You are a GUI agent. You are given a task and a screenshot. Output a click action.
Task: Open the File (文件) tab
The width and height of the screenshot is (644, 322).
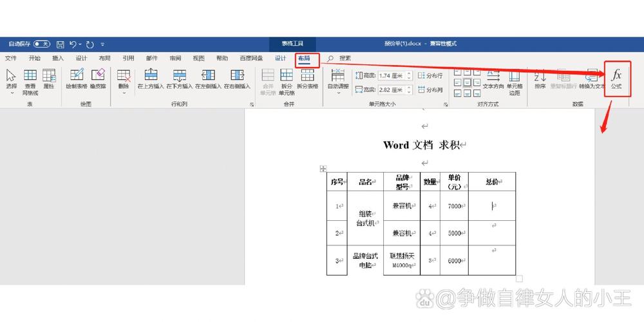coord(11,59)
